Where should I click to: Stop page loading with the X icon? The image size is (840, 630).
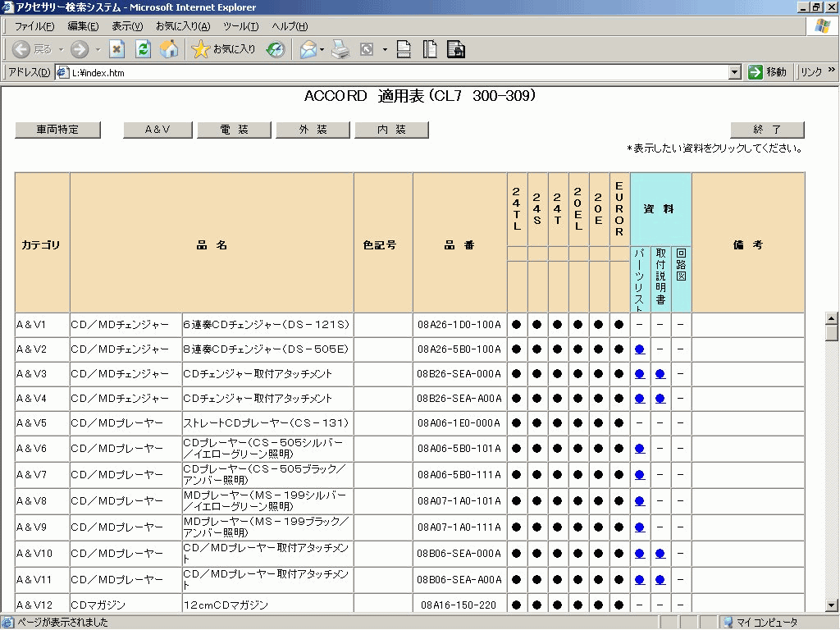point(116,50)
